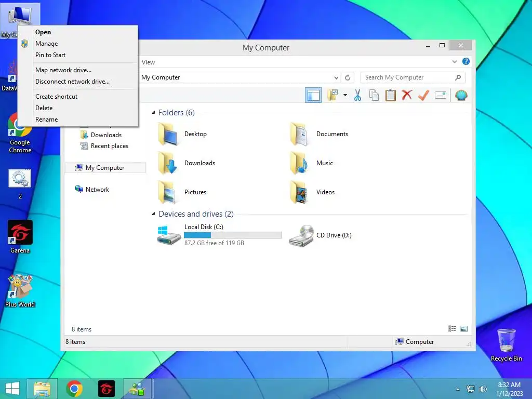
Task: Switch to large icons view button
Action: pyautogui.click(x=464, y=329)
